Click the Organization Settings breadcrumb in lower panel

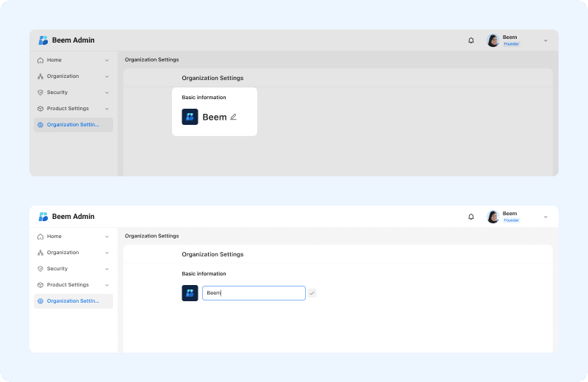151,236
